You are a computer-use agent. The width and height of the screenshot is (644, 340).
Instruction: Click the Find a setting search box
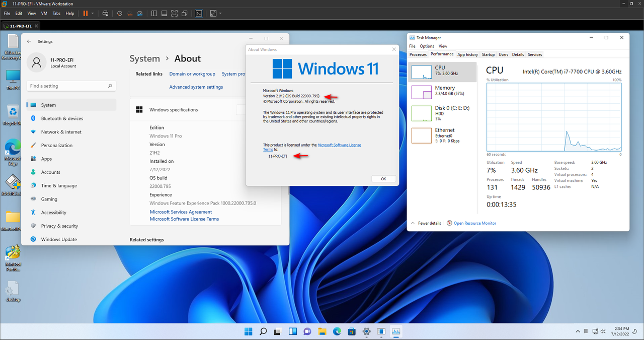pyautogui.click(x=71, y=86)
